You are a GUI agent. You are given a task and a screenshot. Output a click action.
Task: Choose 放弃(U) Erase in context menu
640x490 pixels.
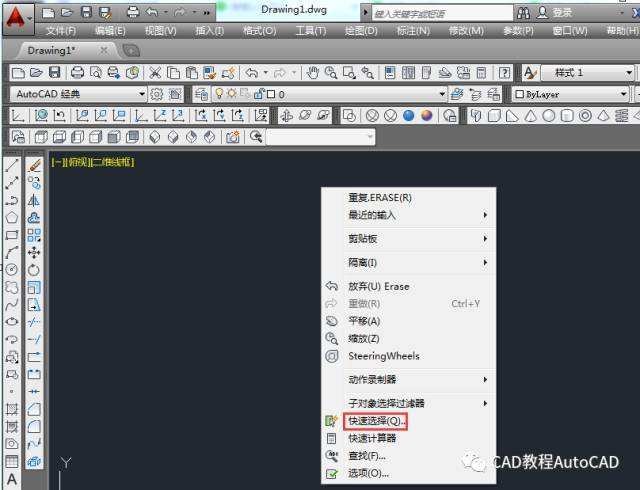click(x=409, y=287)
